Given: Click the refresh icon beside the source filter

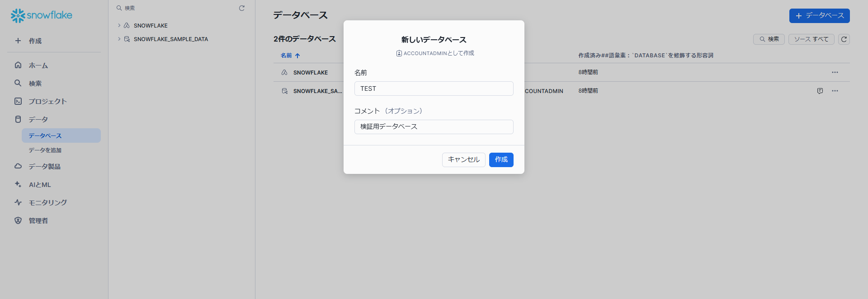Looking at the screenshot, I should 844,39.
